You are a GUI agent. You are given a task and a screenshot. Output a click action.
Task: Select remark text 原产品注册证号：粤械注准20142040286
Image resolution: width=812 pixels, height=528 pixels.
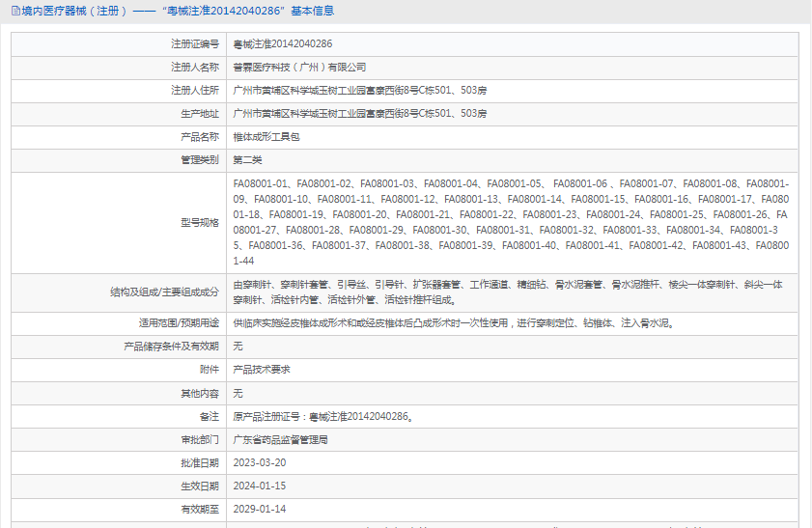point(323,417)
